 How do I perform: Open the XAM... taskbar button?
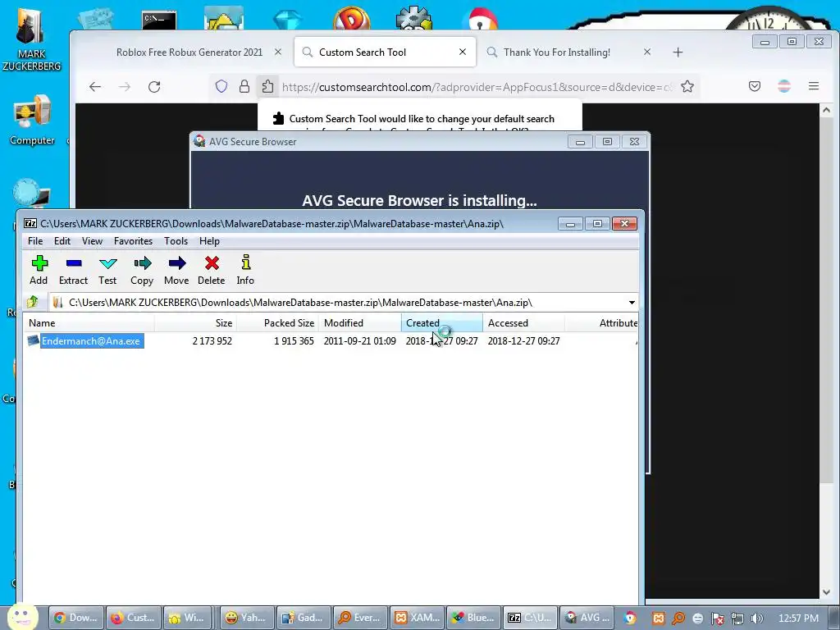(x=417, y=618)
